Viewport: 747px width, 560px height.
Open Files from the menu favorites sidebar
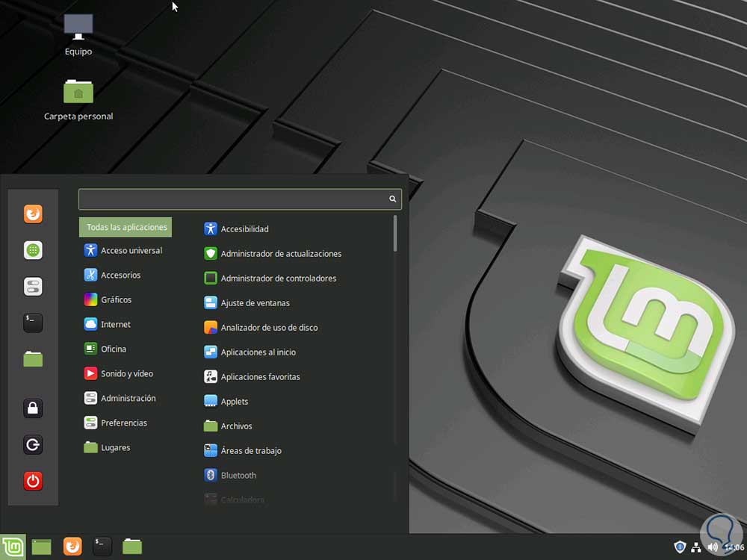click(x=33, y=359)
